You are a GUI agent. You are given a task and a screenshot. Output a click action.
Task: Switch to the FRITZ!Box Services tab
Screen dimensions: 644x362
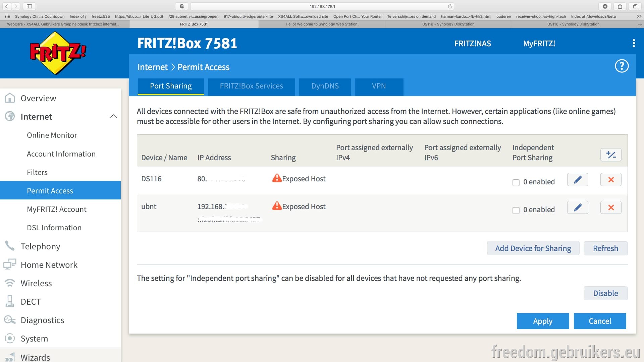(x=251, y=86)
